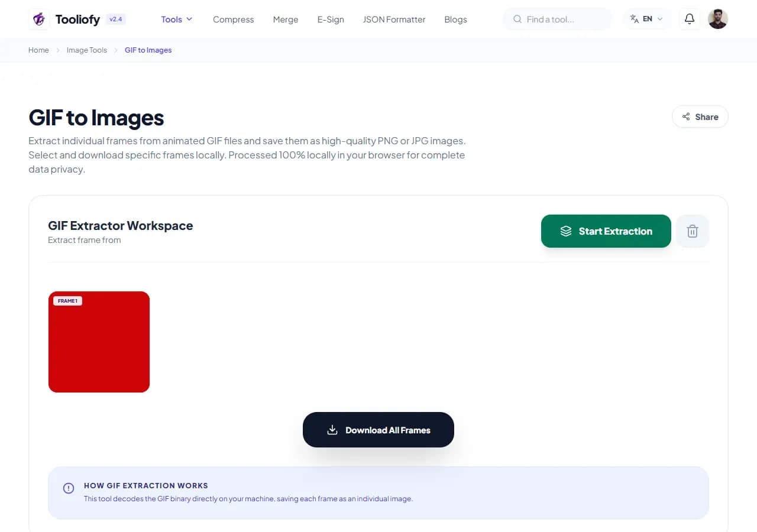Image resolution: width=757 pixels, height=532 pixels.
Task: Click the search magnifier icon
Action: pyautogui.click(x=517, y=19)
